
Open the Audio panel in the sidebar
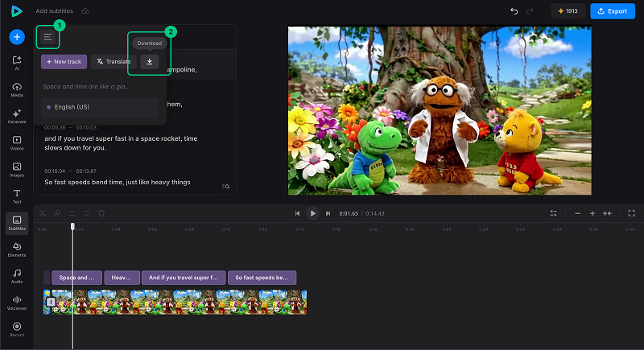17,276
